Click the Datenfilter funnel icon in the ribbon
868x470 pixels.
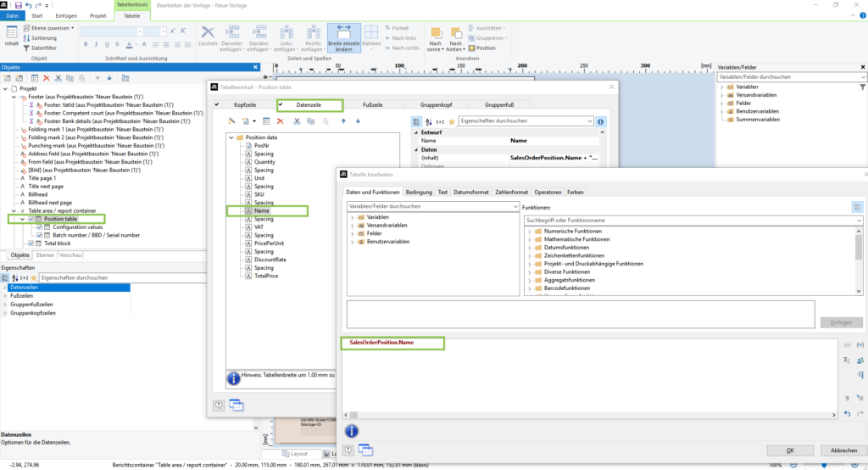tap(27, 48)
